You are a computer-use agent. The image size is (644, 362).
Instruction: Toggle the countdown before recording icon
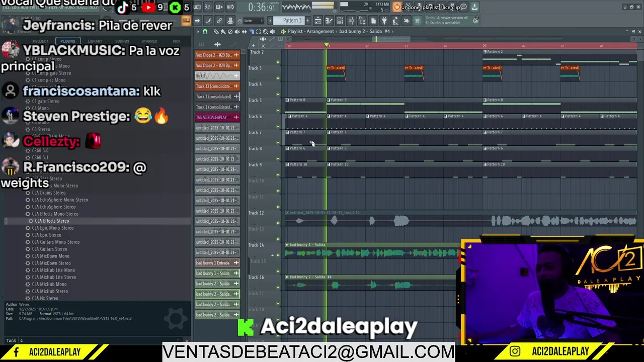(x=208, y=7)
